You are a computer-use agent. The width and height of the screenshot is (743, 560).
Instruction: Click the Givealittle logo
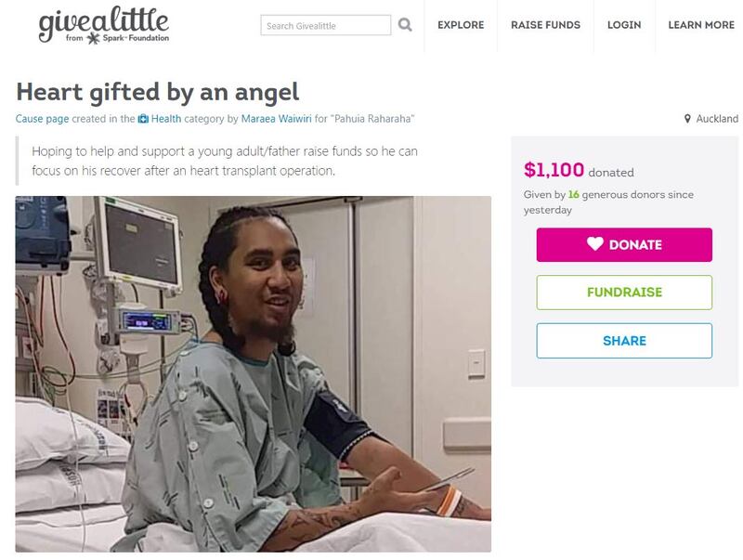[x=103, y=25]
